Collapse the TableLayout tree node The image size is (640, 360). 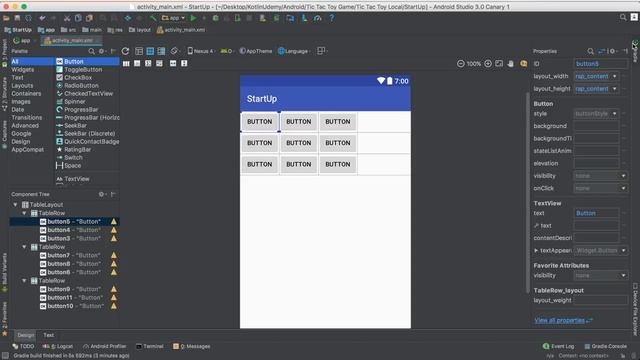pyautogui.click(x=16, y=204)
